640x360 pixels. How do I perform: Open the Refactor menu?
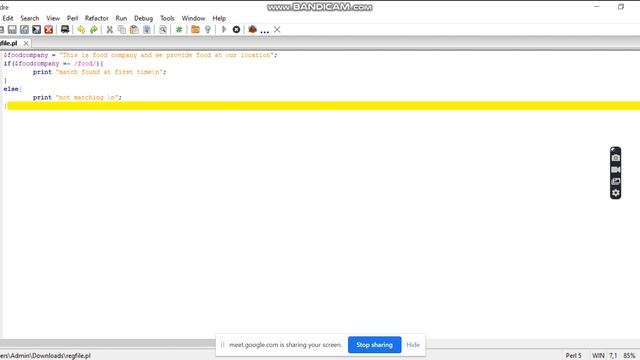pyautogui.click(x=97, y=18)
